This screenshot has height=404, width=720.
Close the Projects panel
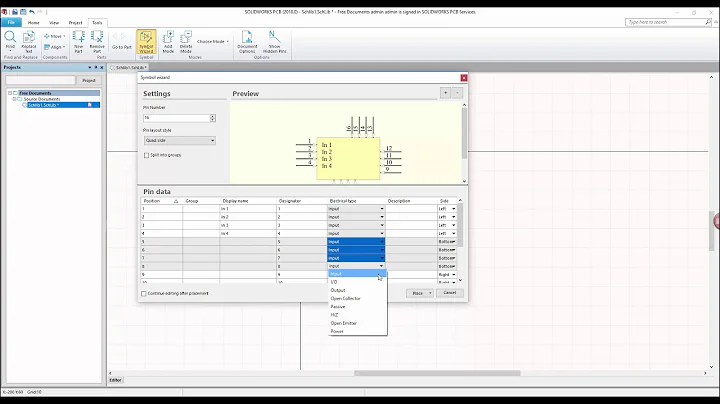(101, 67)
